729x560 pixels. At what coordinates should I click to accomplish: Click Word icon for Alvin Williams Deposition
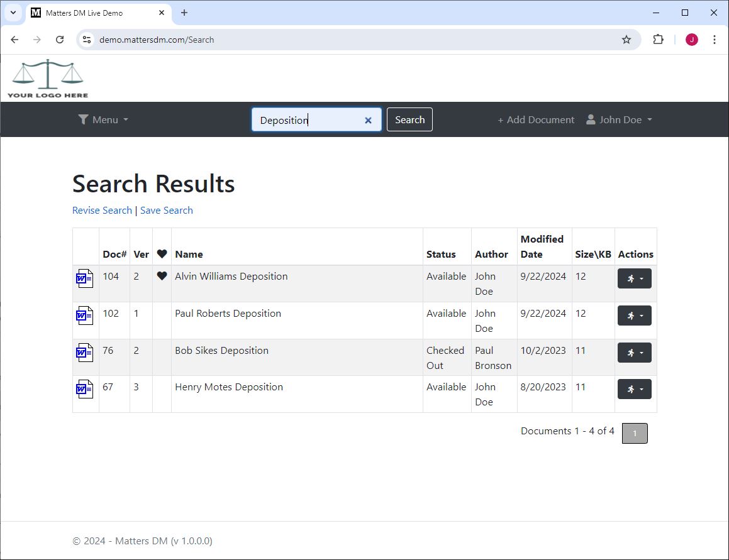pos(84,278)
